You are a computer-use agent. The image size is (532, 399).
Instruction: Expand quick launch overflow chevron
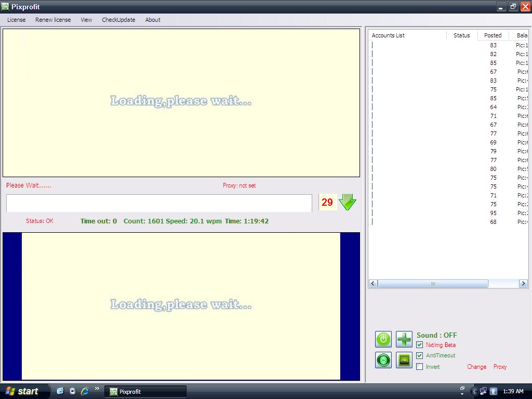tap(97, 389)
